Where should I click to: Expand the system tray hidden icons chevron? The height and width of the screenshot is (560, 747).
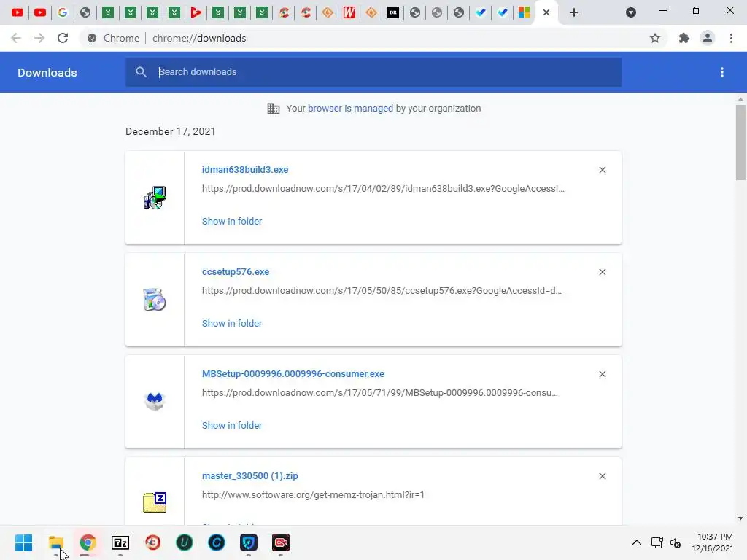pos(636,542)
